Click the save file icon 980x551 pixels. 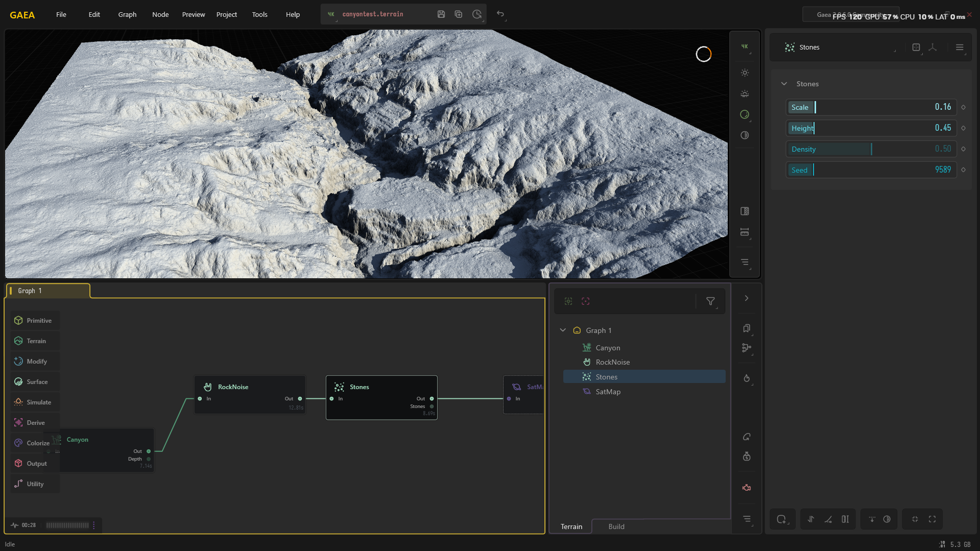(x=441, y=14)
